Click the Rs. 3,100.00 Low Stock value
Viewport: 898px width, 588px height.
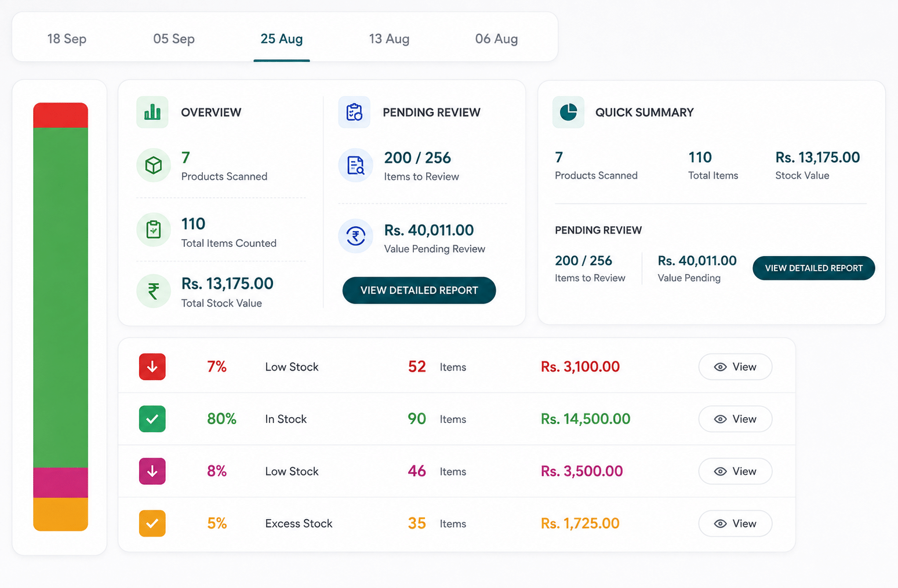[x=580, y=367]
